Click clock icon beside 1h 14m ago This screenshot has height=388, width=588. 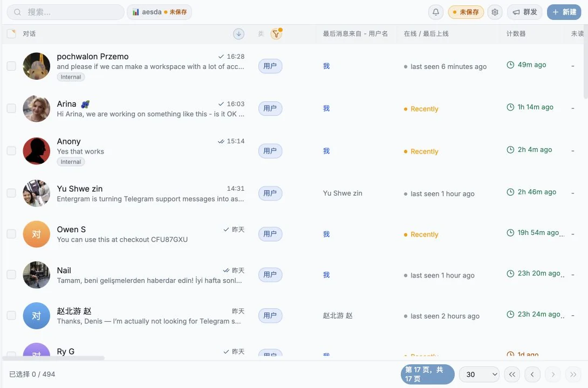510,107
